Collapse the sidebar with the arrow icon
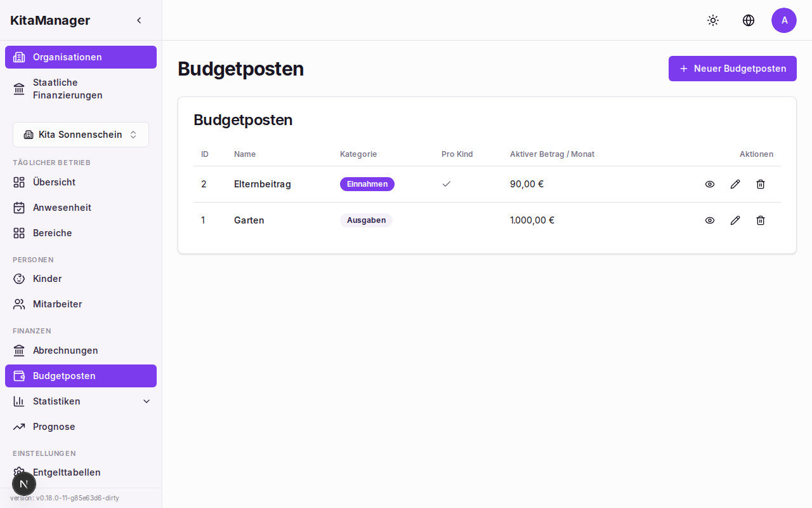Screen dimensions: 812x508 click(x=139, y=20)
